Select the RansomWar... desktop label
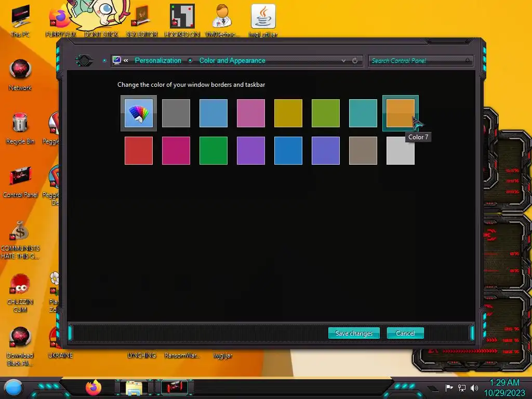 point(182,355)
